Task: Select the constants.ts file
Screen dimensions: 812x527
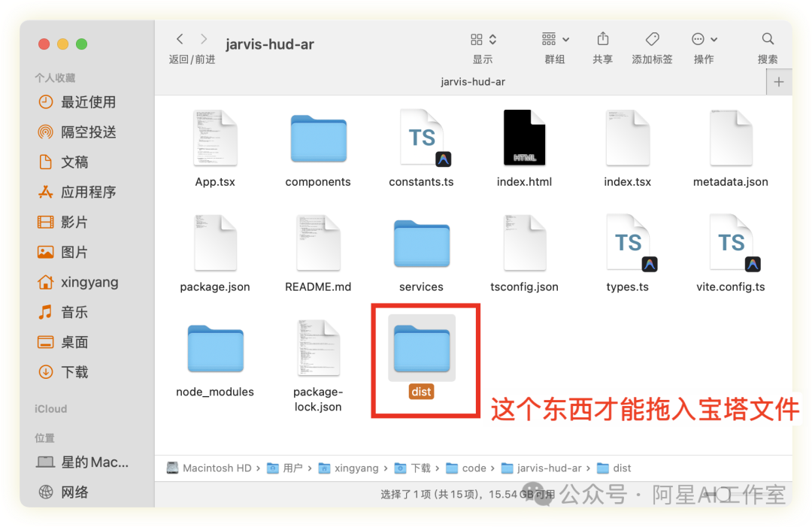Action: pyautogui.click(x=421, y=149)
